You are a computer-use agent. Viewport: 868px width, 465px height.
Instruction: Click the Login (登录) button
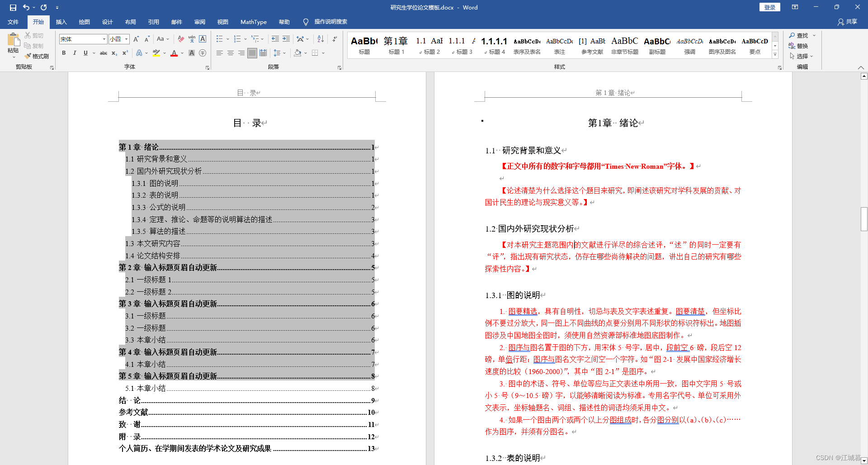coord(769,7)
